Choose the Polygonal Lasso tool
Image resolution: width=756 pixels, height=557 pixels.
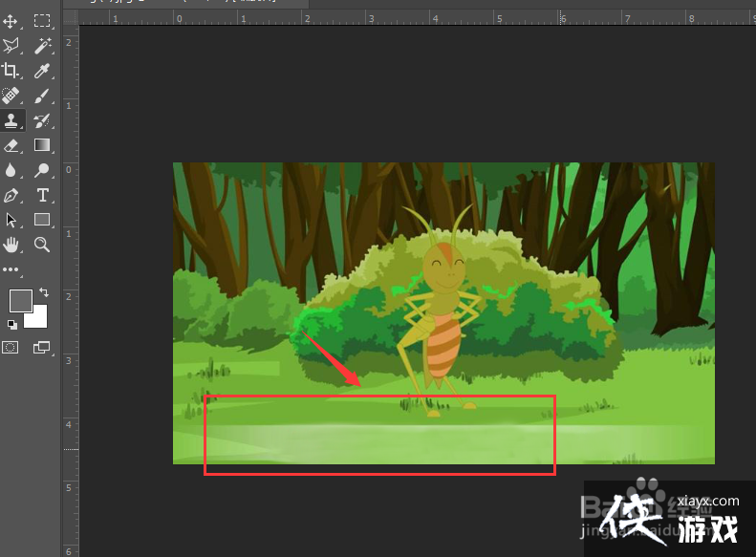[x=11, y=46]
